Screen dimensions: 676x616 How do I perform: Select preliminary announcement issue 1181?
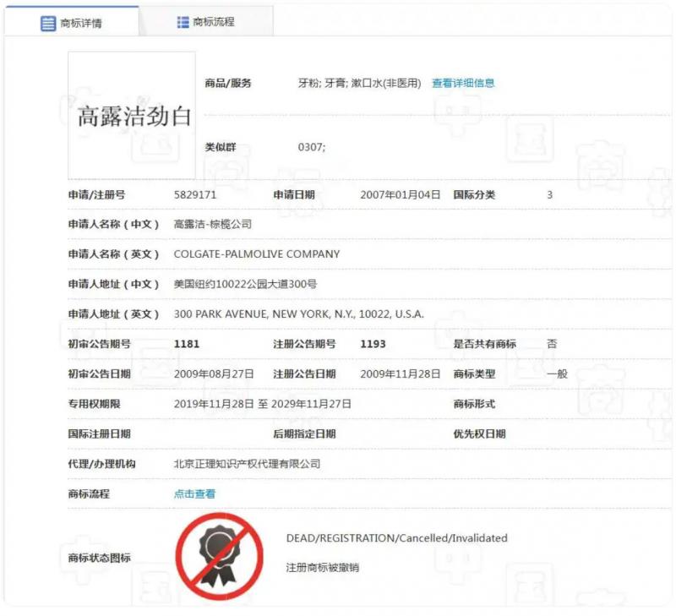pyautogui.click(x=186, y=344)
